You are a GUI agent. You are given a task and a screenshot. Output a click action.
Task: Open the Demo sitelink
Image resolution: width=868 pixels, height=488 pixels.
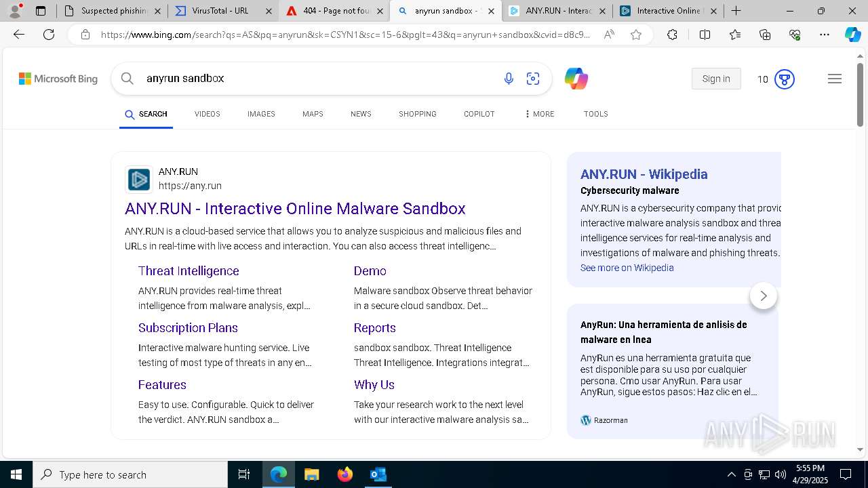(x=370, y=271)
